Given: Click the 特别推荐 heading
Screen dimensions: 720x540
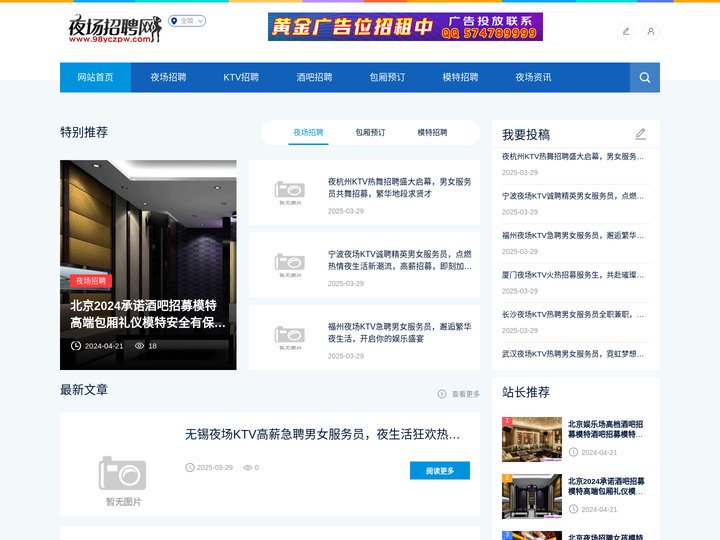Looking at the screenshot, I should 84,132.
